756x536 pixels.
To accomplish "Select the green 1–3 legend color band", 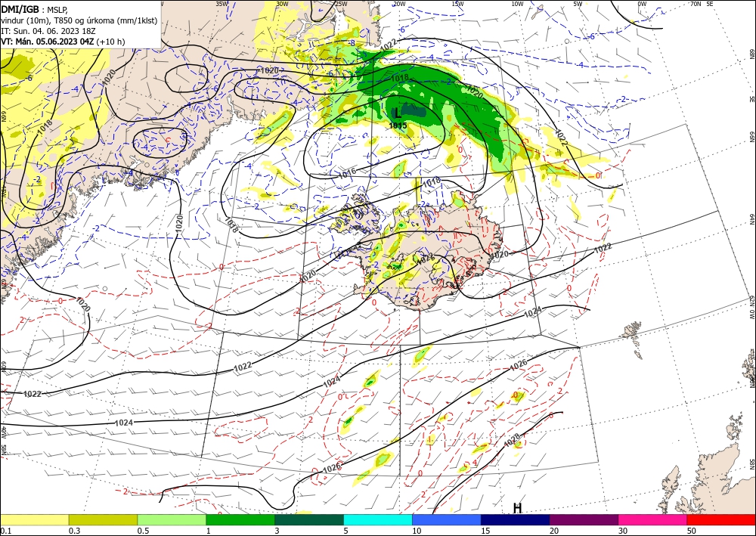I will pyautogui.click(x=240, y=519).
